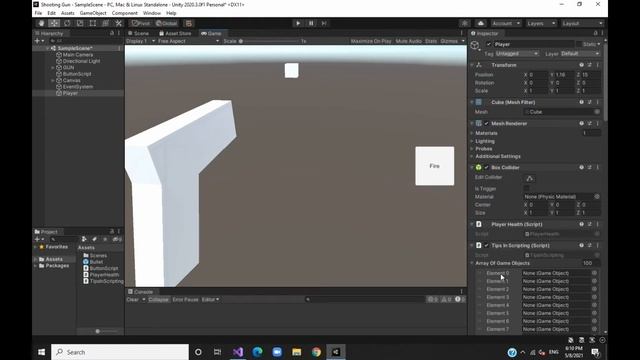Open the Layers dropdown
The width and height of the screenshot is (640, 360).
pyautogui.click(x=541, y=23)
